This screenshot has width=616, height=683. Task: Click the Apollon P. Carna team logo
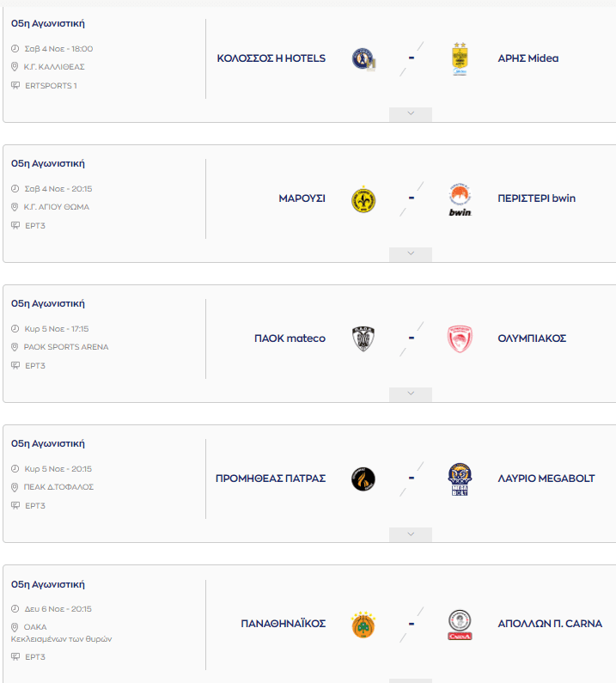click(460, 625)
